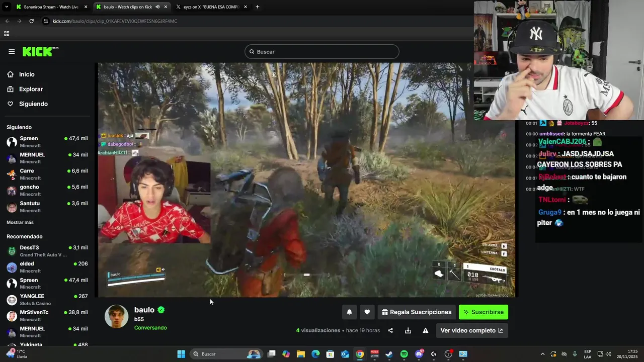View site information icon in address bar
This screenshot has width=644, height=362.
point(46,21)
